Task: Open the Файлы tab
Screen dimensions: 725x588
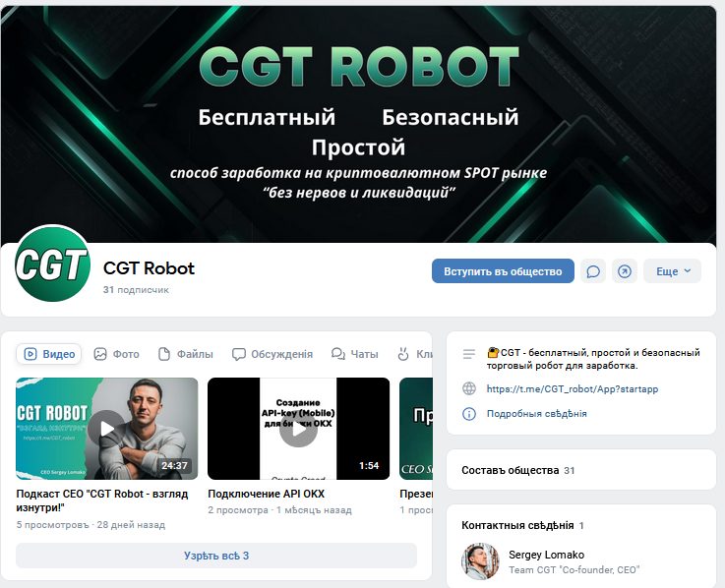Action: (185, 354)
